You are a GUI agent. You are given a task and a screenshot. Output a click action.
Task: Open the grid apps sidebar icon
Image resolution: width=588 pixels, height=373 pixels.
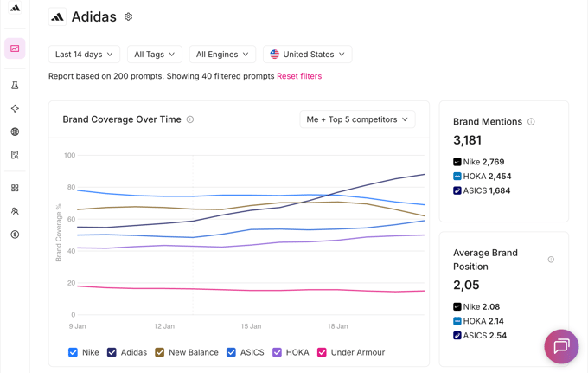[15, 188]
